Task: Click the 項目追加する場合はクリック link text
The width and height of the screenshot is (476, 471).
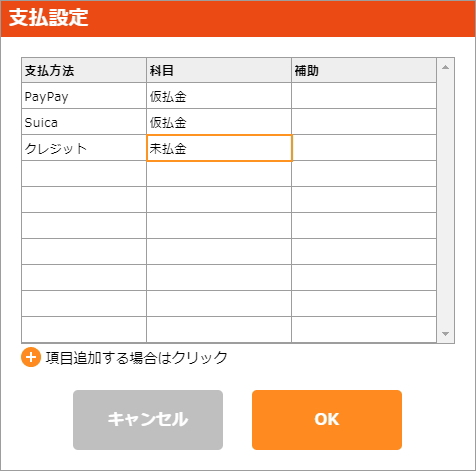Action: pos(137,358)
